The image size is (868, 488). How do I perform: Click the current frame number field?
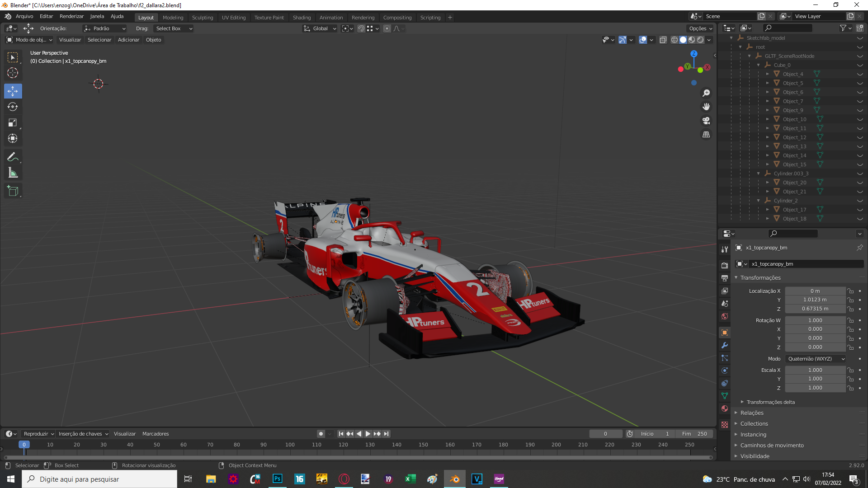pos(605,434)
